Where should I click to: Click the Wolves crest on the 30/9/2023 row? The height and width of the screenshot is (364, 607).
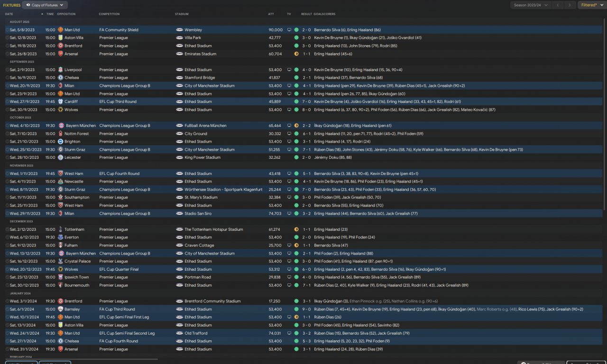(60, 110)
